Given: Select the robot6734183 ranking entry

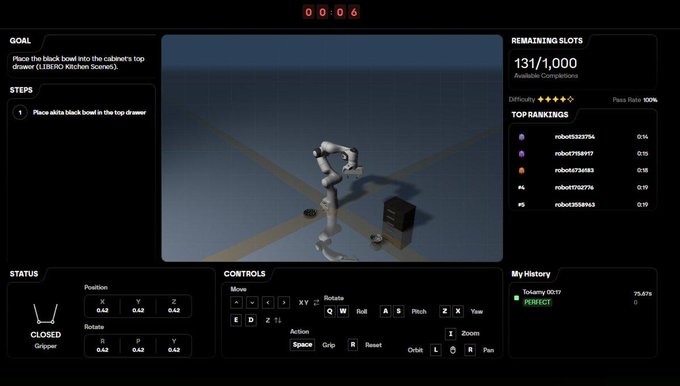Looking at the screenshot, I should [583, 170].
